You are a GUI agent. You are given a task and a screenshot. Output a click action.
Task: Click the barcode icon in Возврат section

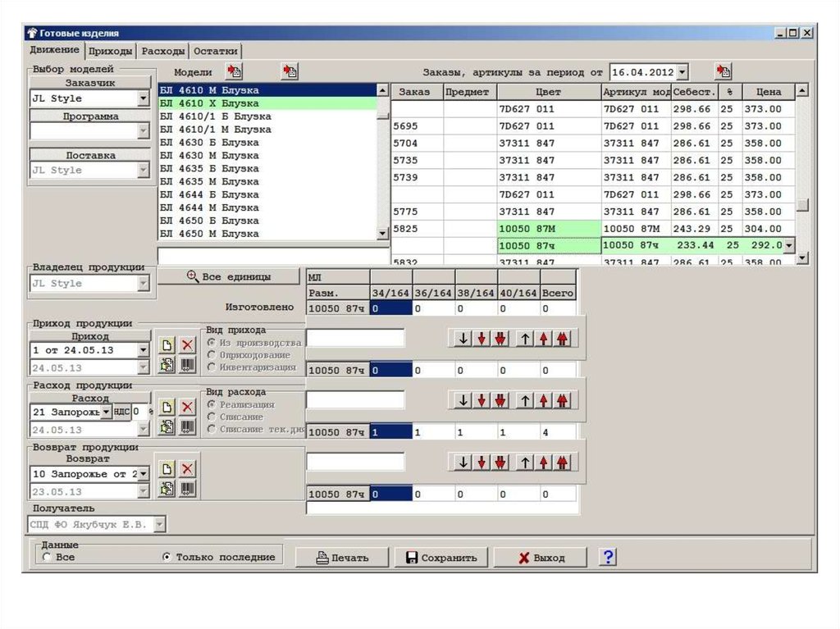coord(188,489)
